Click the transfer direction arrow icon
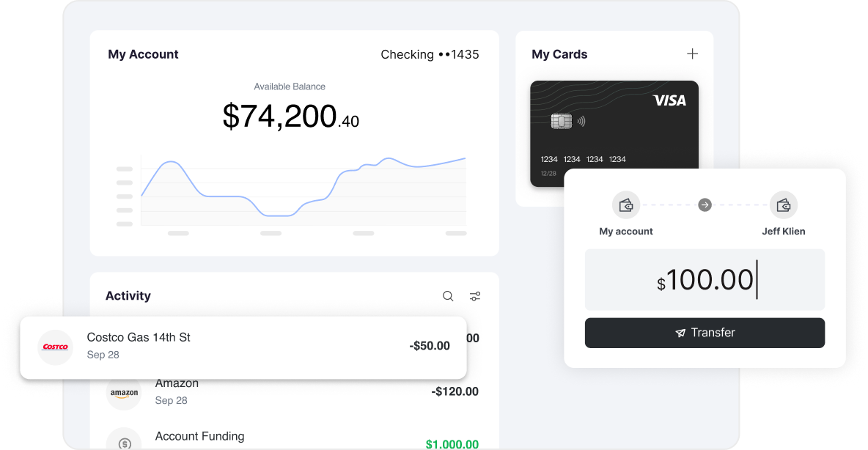The width and height of the screenshot is (868, 450). pyautogui.click(x=705, y=205)
